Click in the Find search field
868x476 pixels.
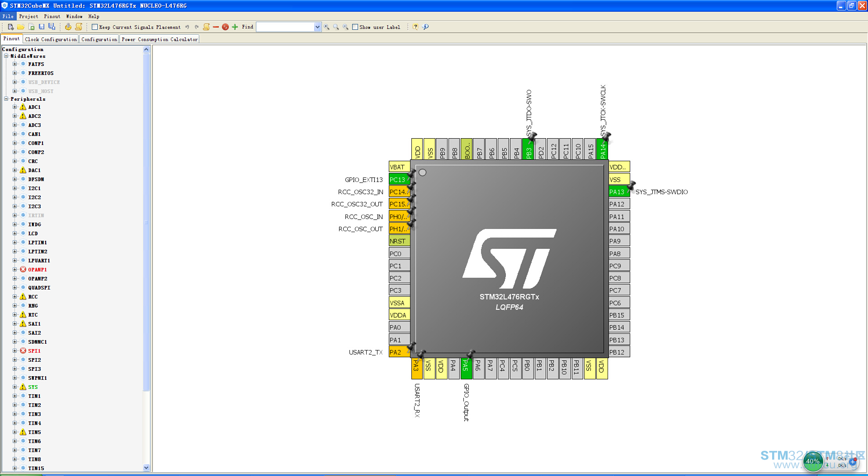[x=285, y=27]
